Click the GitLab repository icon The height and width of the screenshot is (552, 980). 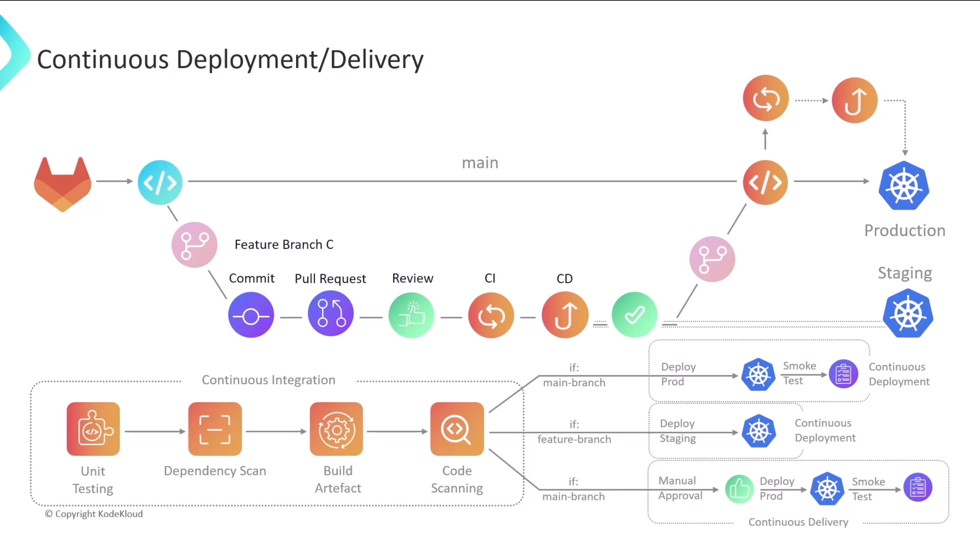pyautogui.click(x=61, y=183)
